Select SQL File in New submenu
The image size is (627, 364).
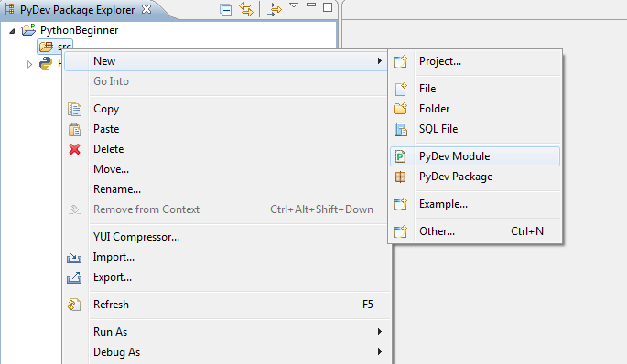point(438,129)
